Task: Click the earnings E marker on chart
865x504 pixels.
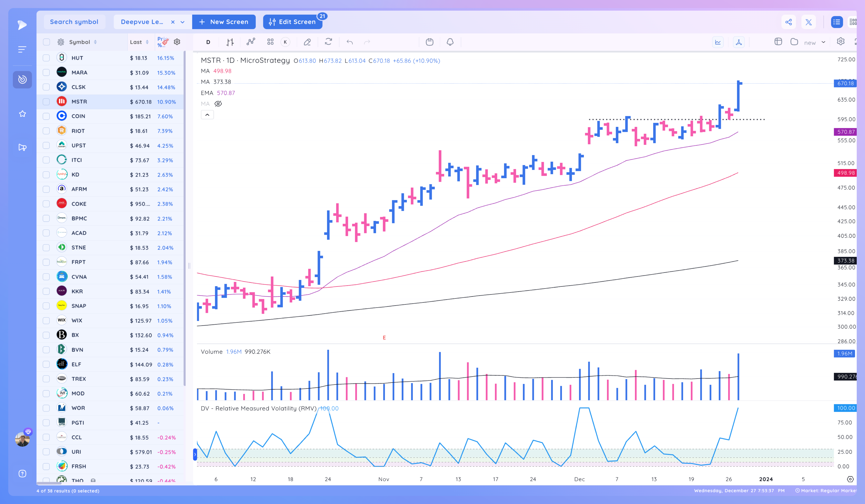Action: point(384,338)
